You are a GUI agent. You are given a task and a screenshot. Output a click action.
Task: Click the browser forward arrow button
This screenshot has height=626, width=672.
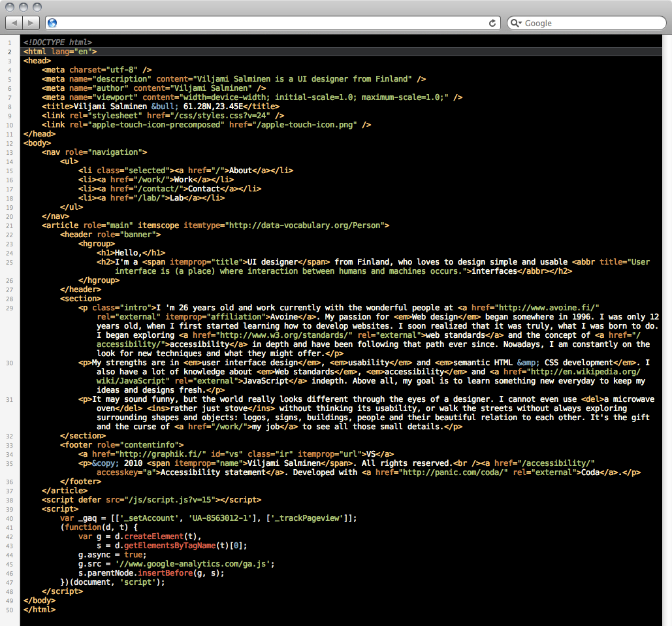tap(31, 23)
